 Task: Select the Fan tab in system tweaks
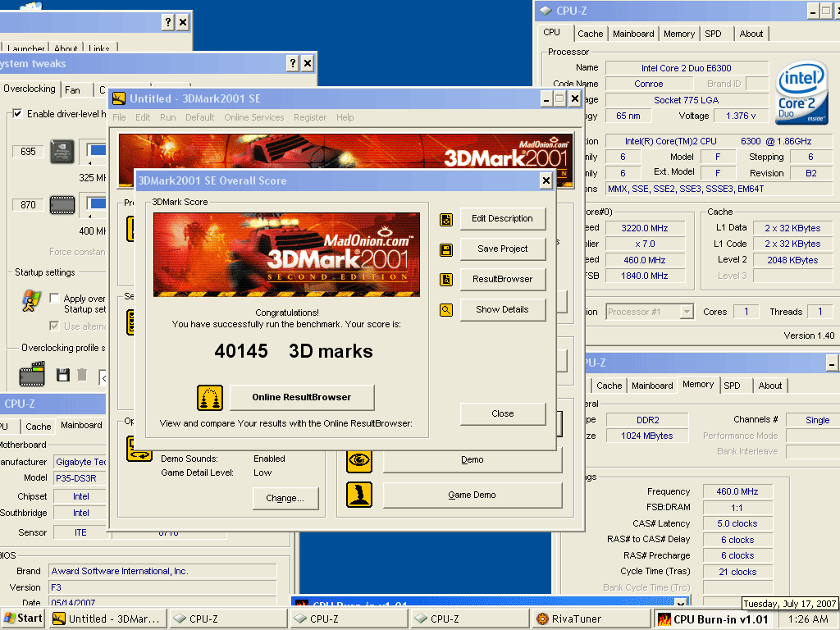pyautogui.click(x=72, y=90)
